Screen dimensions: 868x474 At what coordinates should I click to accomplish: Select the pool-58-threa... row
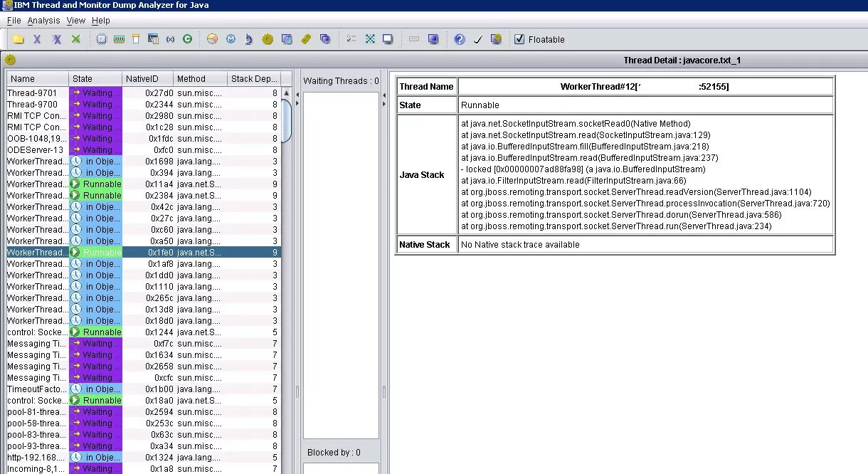click(x=144, y=423)
